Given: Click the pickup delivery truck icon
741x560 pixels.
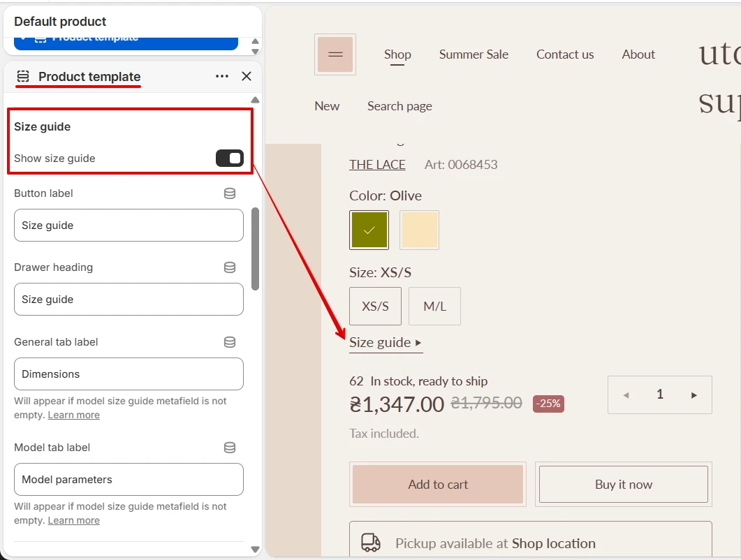Looking at the screenshot, I should click(370, 543).
